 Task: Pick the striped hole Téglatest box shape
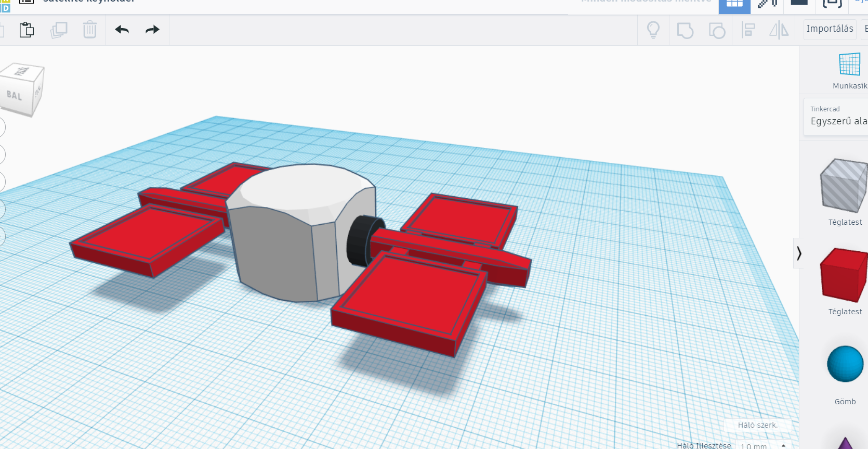pos(843,186)
